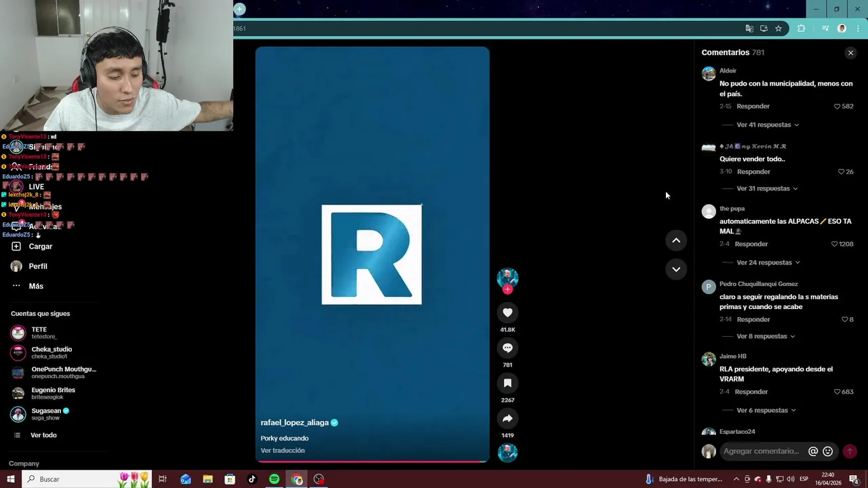Like Jaime HB's comment
Viewport: 868px width, 488px height.
coord(837,392)
